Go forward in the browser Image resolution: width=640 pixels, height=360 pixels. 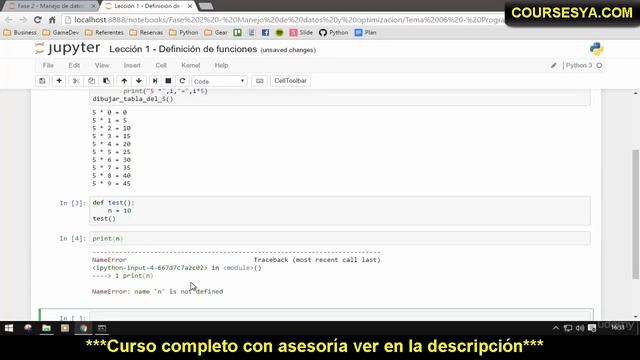[23, 20]
